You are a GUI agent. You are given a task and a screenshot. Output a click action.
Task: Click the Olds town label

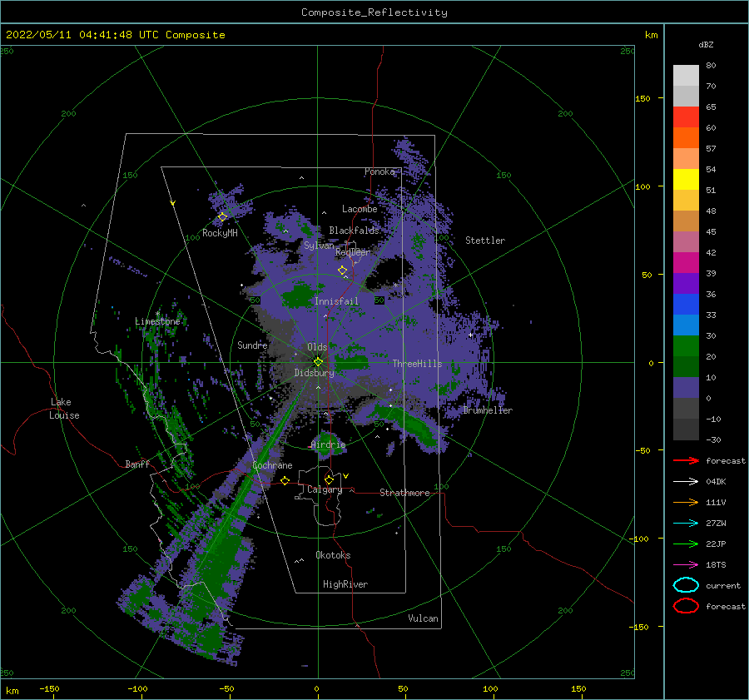point(317,347)
